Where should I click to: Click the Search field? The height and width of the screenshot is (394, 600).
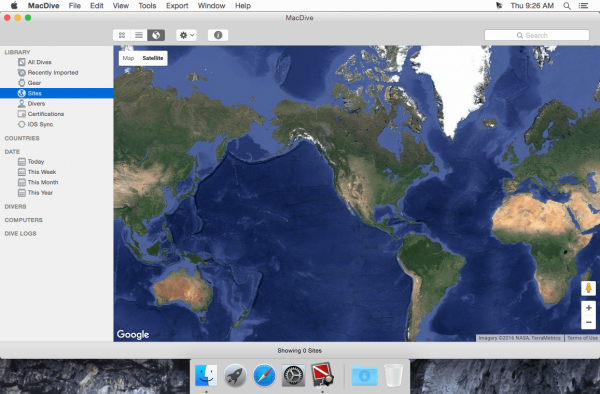537,35
